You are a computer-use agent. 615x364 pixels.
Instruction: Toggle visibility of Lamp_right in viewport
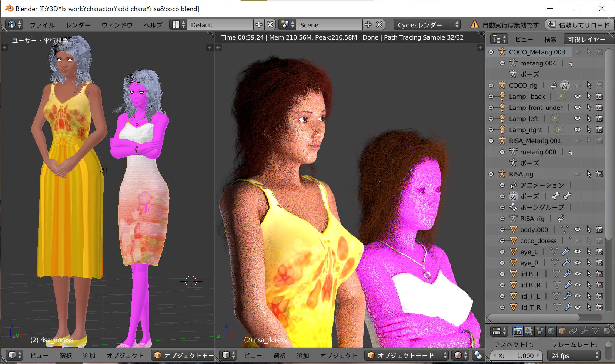[x=577, y=129]
